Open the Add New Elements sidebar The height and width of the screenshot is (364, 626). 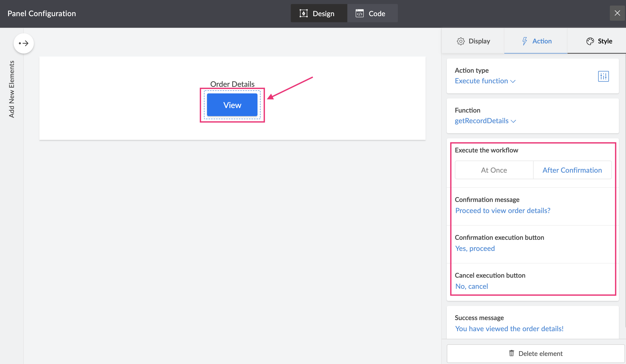click(12, 89)
